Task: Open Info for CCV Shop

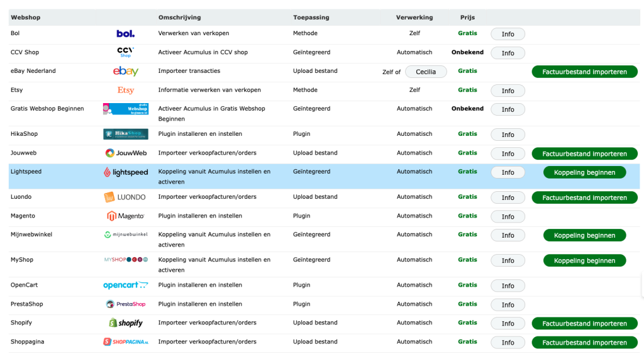Action: pyautogui.click(x=508, y=53)
